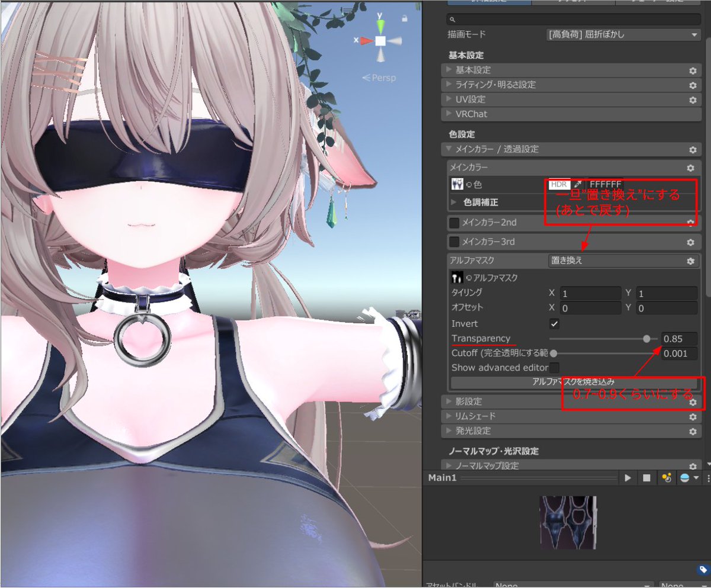
Task: Click the Invert property label
Action: (x=465, y=324)
